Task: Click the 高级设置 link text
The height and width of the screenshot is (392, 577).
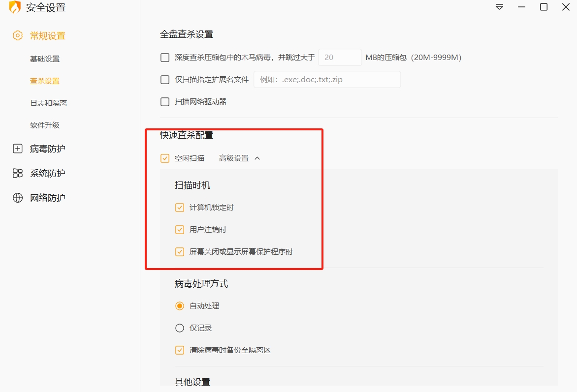Action: [x=234, y=158]
